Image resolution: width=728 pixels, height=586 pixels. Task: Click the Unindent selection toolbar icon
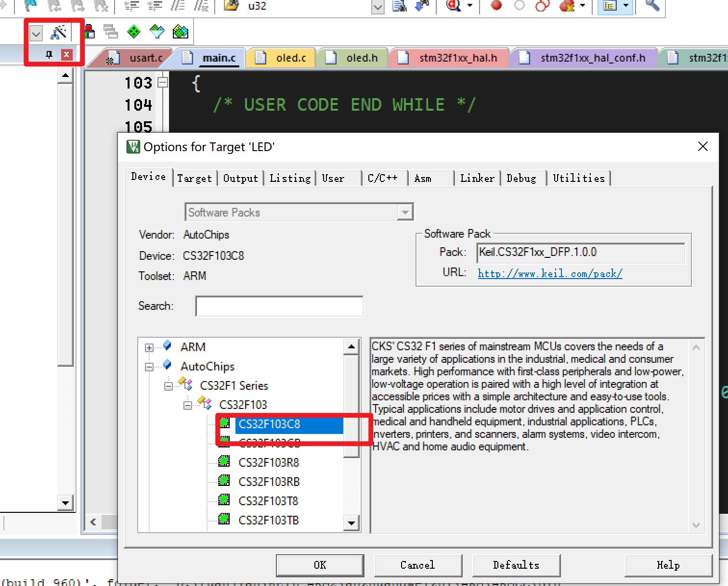tap(155, 6)
